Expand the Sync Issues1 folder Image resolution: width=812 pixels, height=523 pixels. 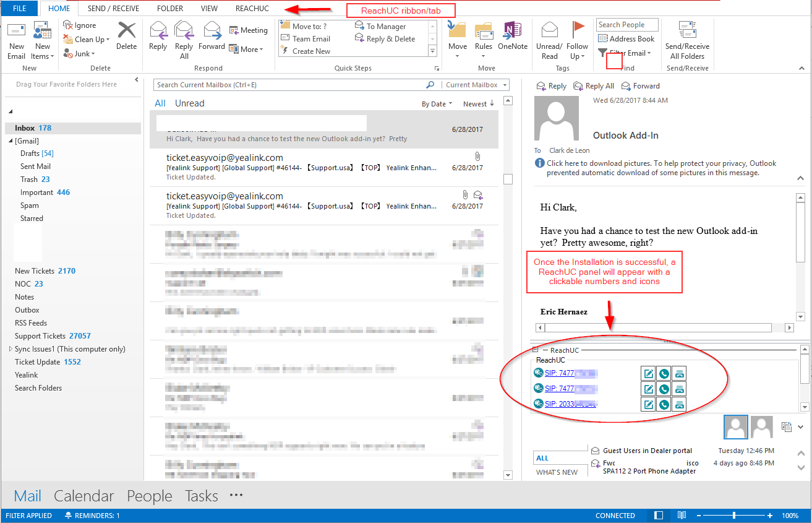(11, 349)
